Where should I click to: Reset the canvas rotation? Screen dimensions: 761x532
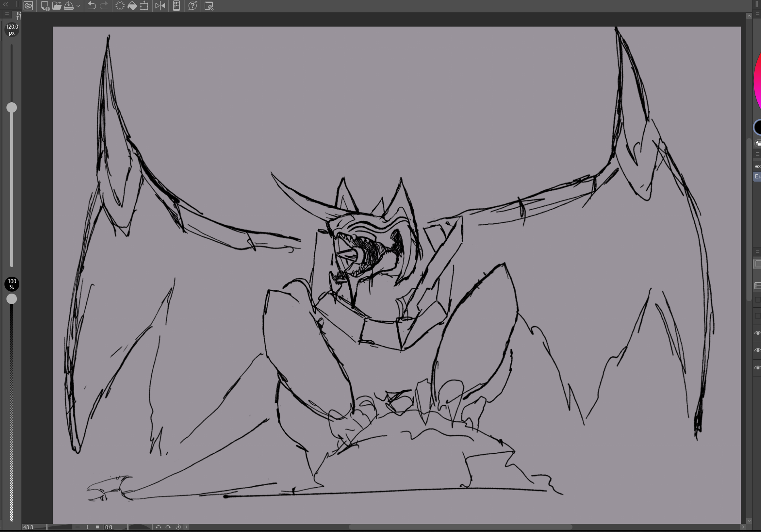178,527
